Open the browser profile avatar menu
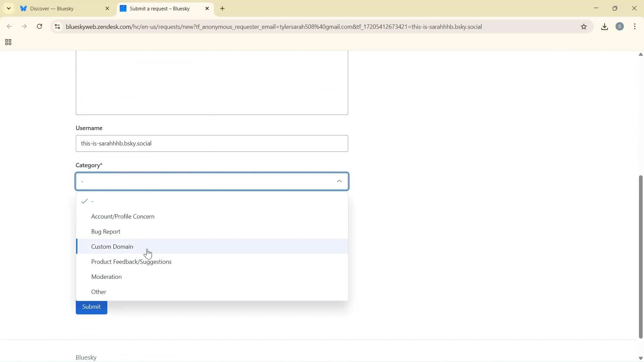This screenshot has height=362, width=644. [620, 26]
